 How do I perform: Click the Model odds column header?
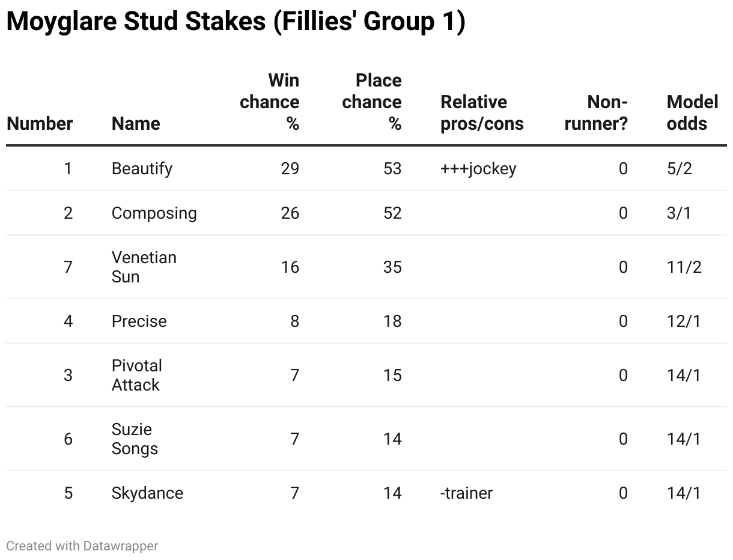pyautogui.click(x=692, y=113)
